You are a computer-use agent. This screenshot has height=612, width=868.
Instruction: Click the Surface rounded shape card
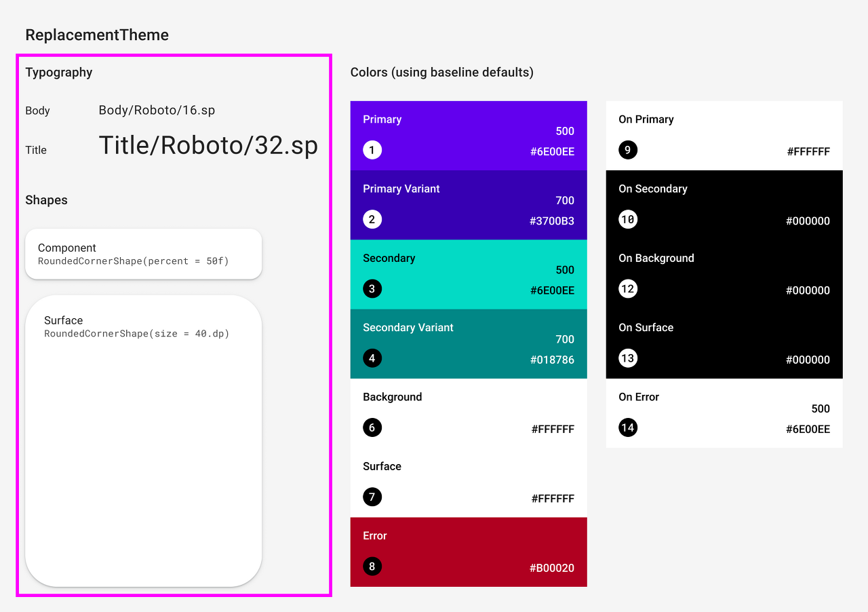click(144, 441)
